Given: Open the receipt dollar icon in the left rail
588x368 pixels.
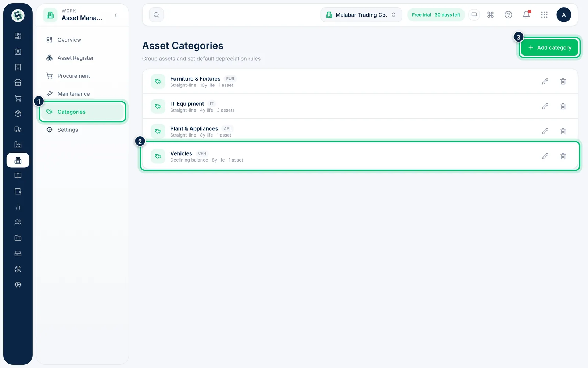Looking at the screenshot, I should click(x=18, y=67).
